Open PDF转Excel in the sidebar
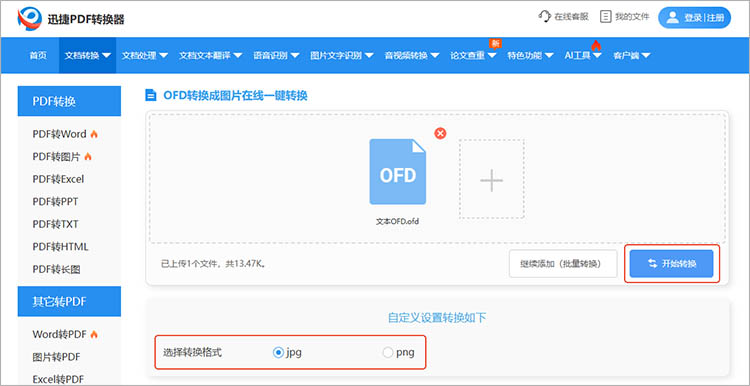This screenshot has width=750, height=386. (58, 179)
